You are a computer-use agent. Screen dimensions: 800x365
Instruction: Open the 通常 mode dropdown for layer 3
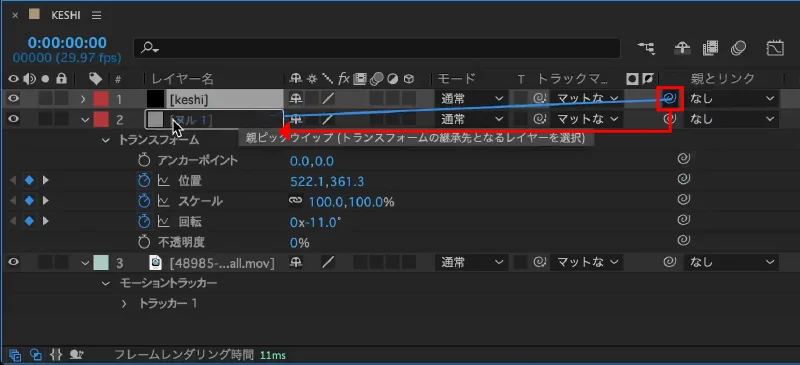[471, 262]
